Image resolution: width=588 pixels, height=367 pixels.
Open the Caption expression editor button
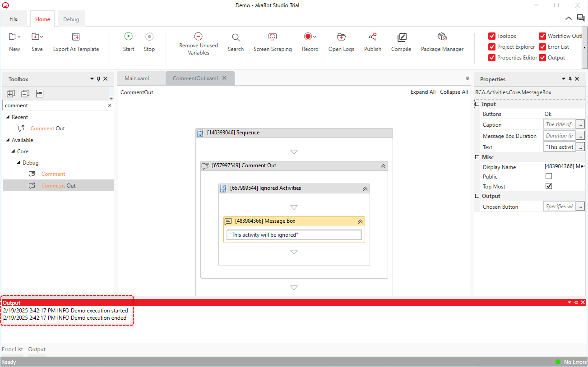tap(580, 124)
